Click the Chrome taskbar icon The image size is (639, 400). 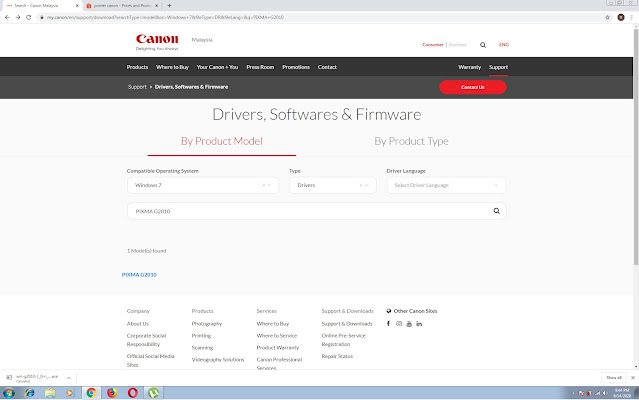tap(91, 393)
